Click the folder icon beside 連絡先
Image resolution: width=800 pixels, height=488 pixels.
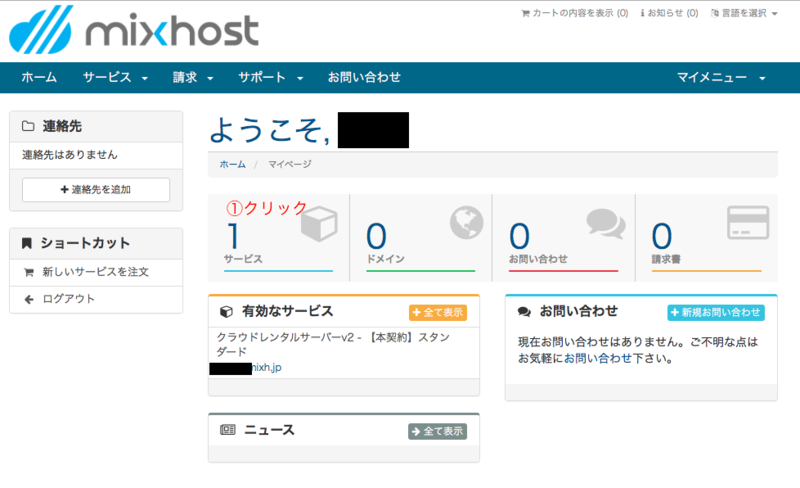28,126
